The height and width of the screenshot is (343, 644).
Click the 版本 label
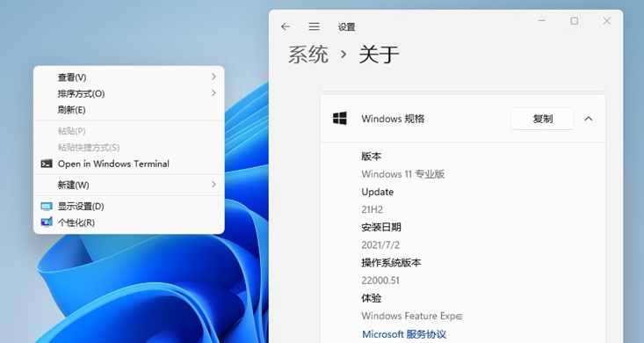coord(372,157)
